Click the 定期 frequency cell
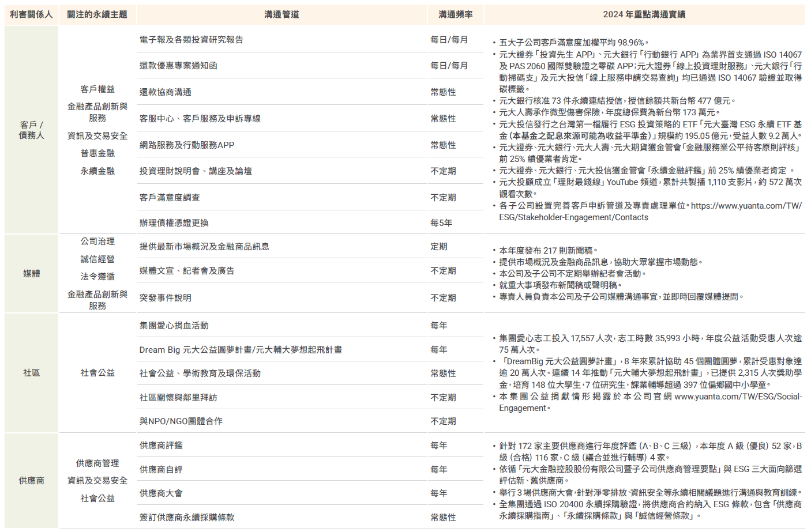 coord(439,247)
